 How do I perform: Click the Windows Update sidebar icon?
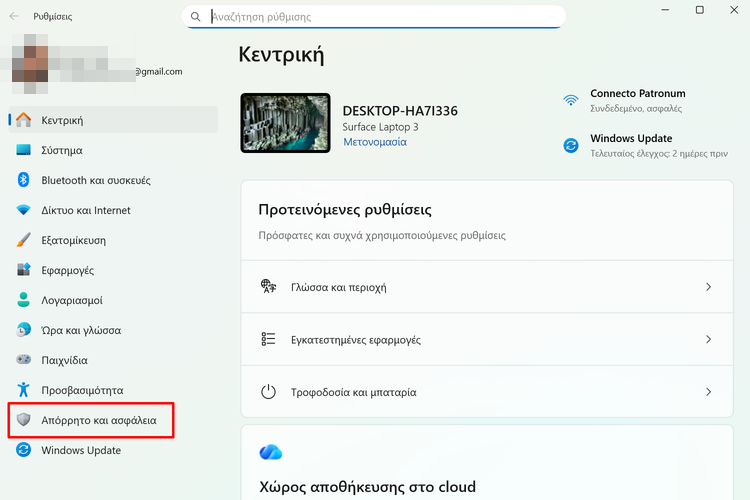25,450
